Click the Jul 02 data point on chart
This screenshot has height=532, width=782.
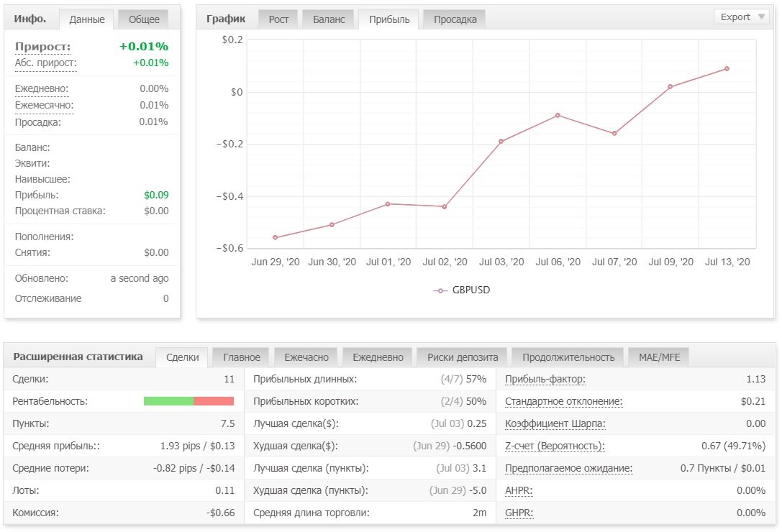pos(445,206)
